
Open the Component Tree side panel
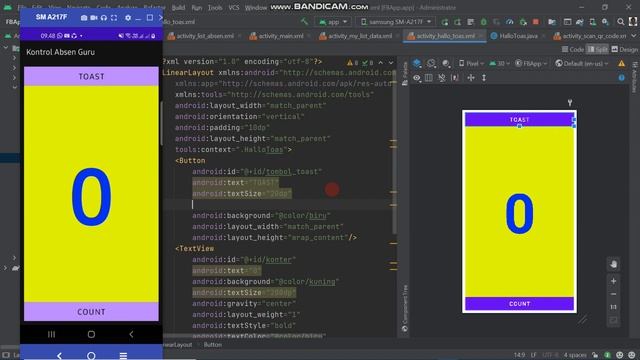point(404,309)
